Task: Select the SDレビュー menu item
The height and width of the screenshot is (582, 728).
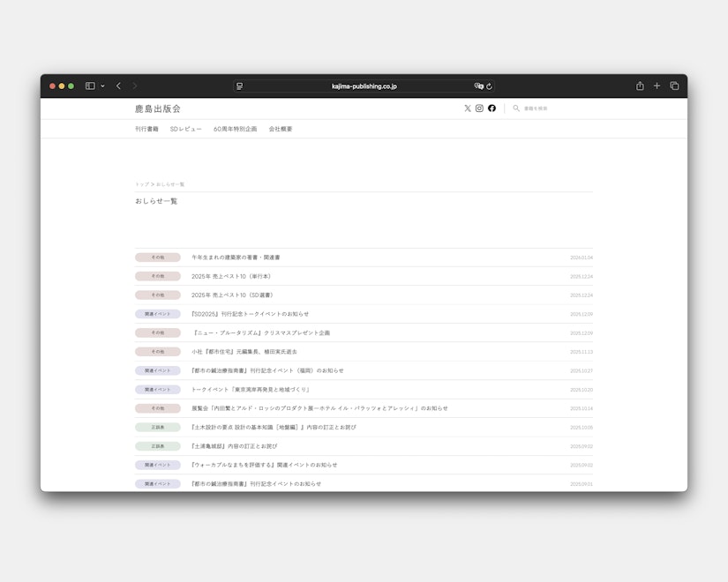Action: point(184,128)
